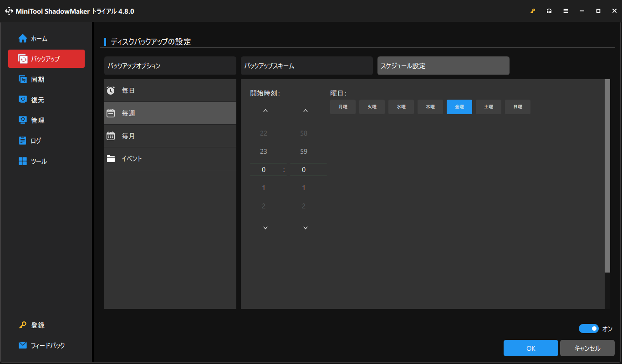Open the バックアップスキーム tab
Viewport: 622px width, 364px height.
[x=307, y=66]
